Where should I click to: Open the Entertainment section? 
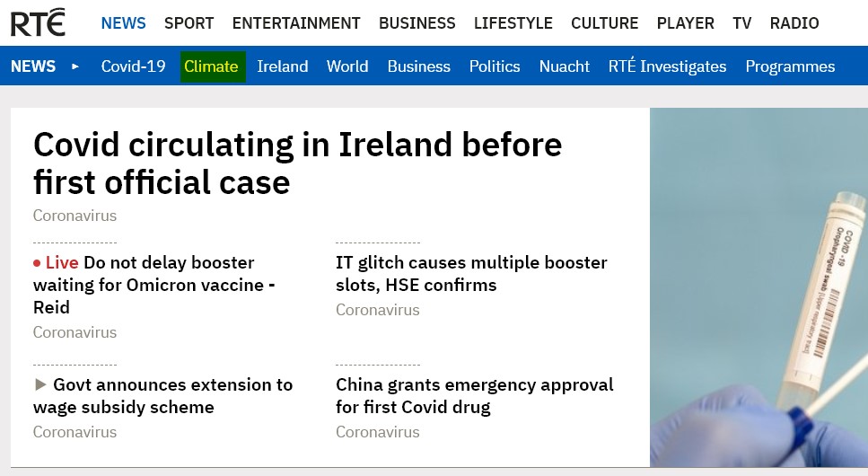tap(296, 23)
